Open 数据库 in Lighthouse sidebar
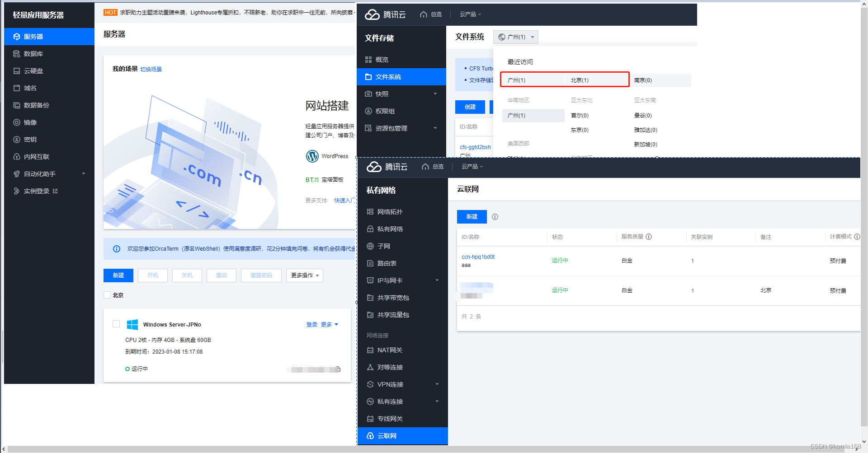This screenshot has width=868, height=453. 49,54
